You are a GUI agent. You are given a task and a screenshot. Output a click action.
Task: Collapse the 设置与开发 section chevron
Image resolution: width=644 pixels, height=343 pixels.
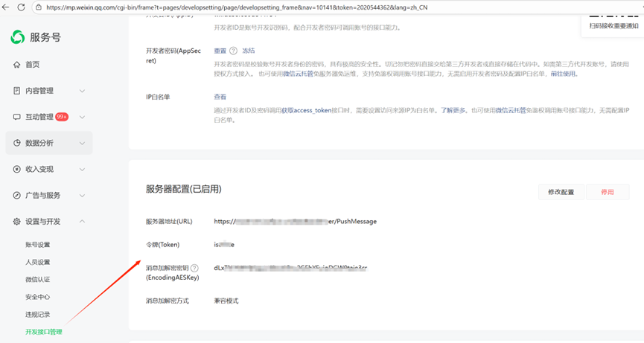pos(82,221)
